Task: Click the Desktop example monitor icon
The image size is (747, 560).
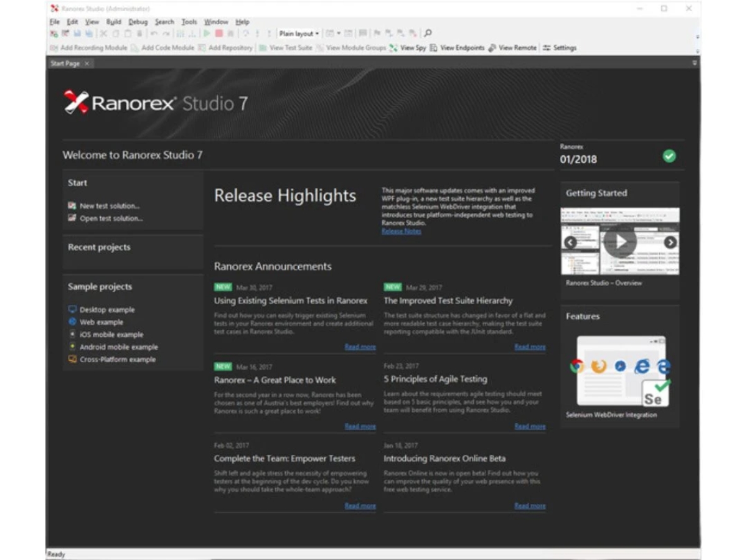Action: pyautogui.click(x=72, y=309)
